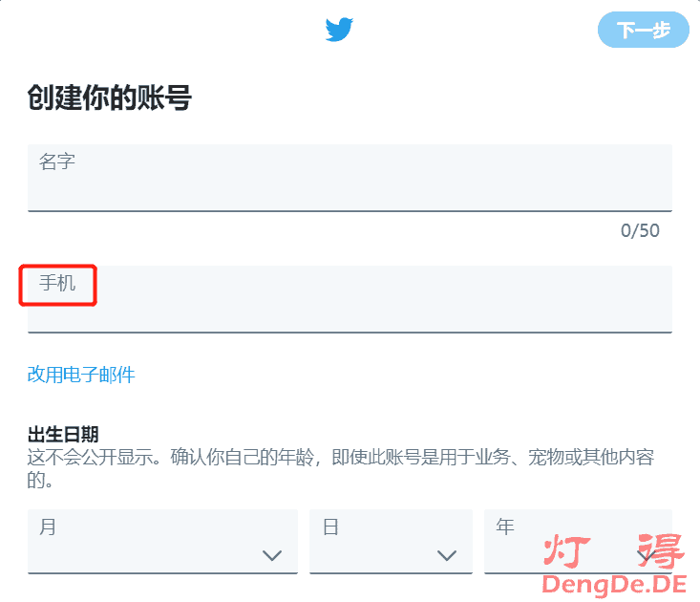The width and height of the screenshot is (700, 602).
Task: Click the red 灯 watermark character
Action: 566,550
